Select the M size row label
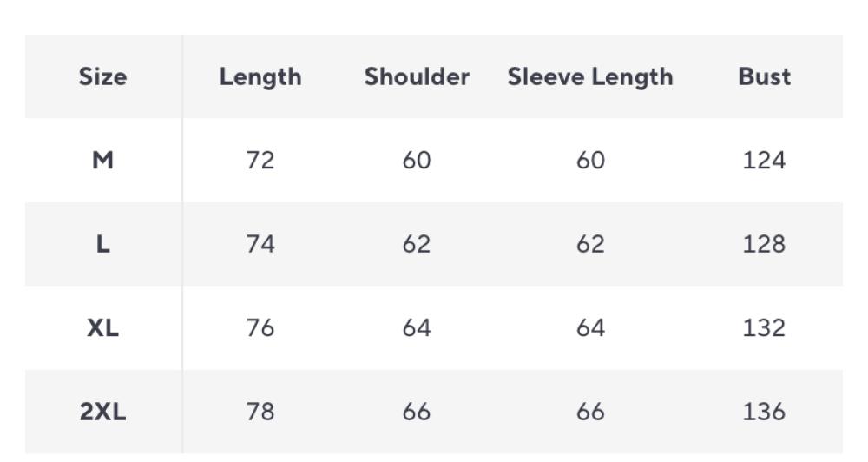This screenshot has height=462, width=868. 102,161
